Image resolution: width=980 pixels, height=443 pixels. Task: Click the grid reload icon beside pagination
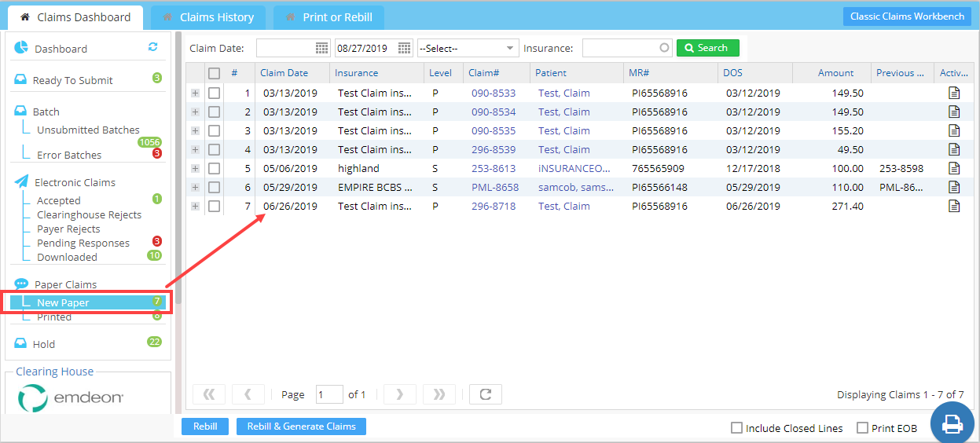click(x=485, y=394)
